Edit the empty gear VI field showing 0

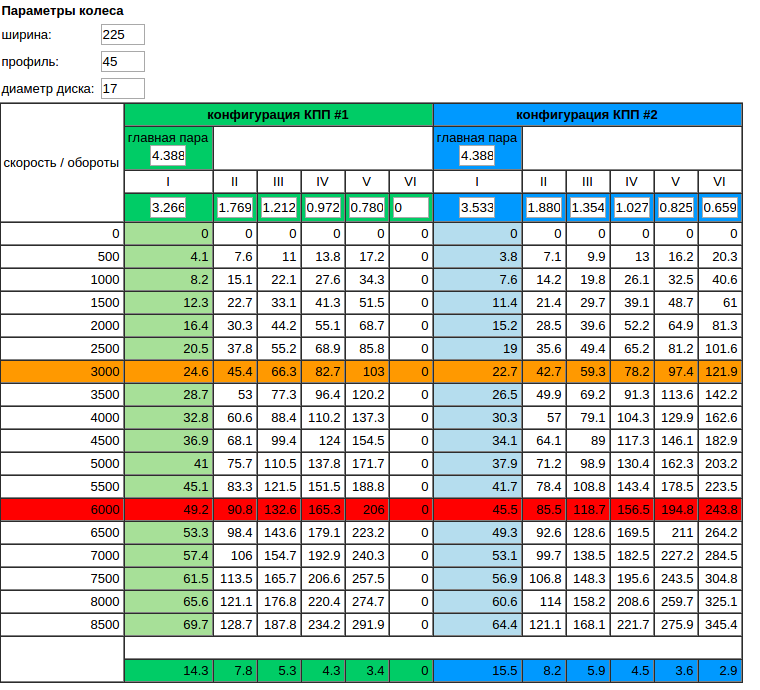pyautogui.click(x=411, y=208)
